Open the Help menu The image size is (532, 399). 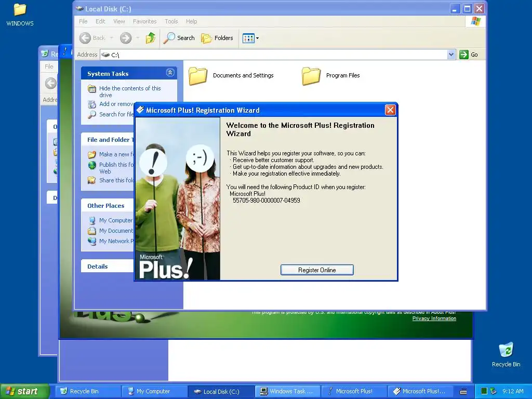click(191, 21)
